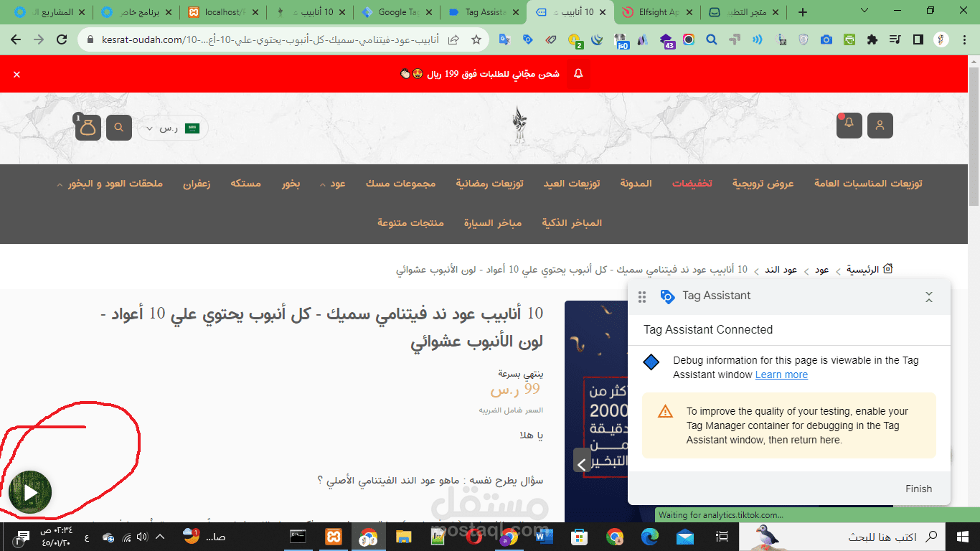
Task: Open Google Translate extension icon
Action: [x=504, y=40]
